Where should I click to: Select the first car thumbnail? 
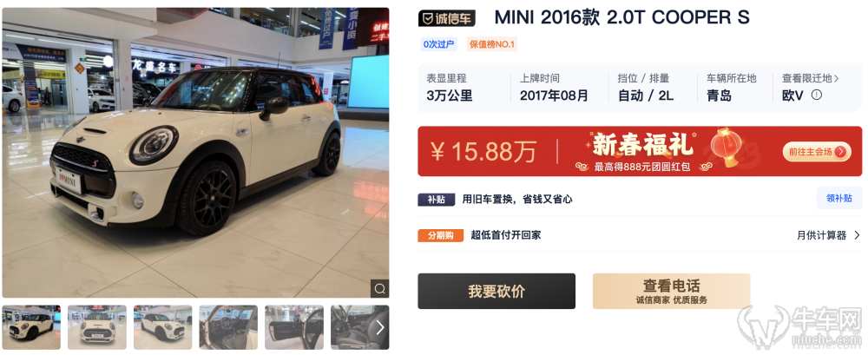point(31,327)
